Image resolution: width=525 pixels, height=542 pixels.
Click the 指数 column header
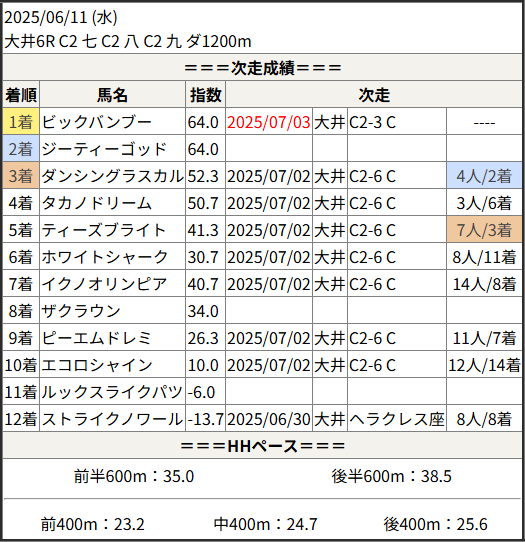[205, 95]
